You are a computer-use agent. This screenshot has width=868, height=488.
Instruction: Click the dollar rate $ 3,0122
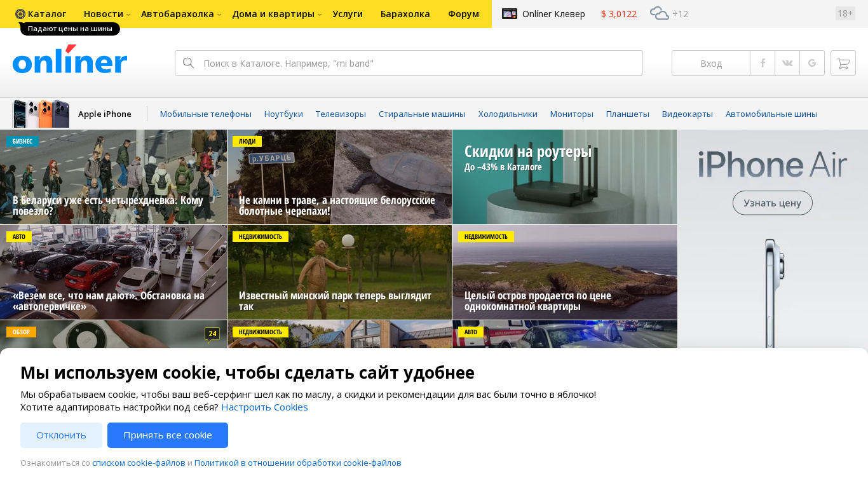click(619, 14)
